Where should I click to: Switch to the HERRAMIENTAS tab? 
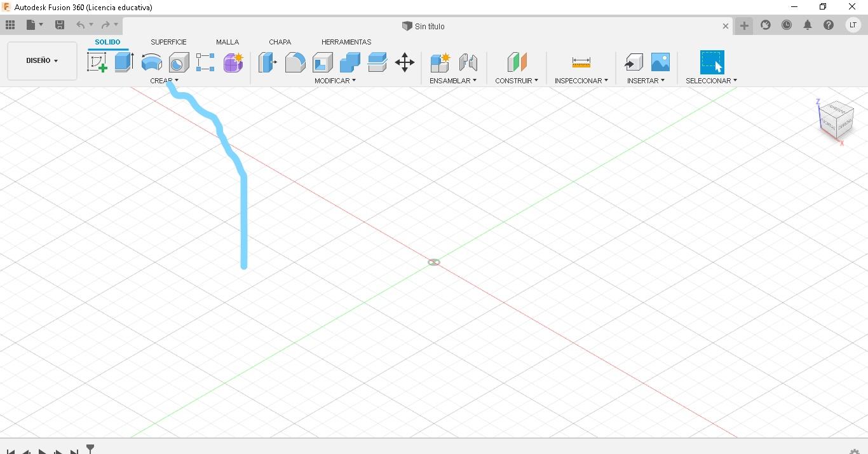(346, 42)
